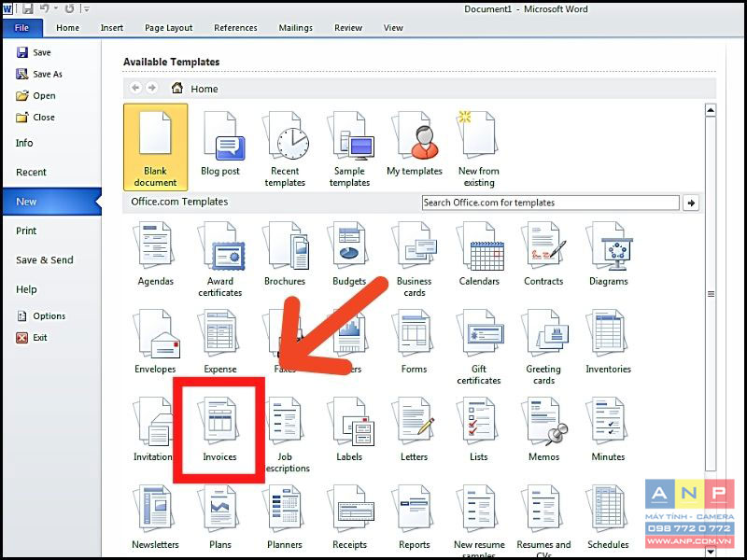The height and width of the screenshot is (560, 747).
Task: Open the Invoices template category
Action: (219, 430)
